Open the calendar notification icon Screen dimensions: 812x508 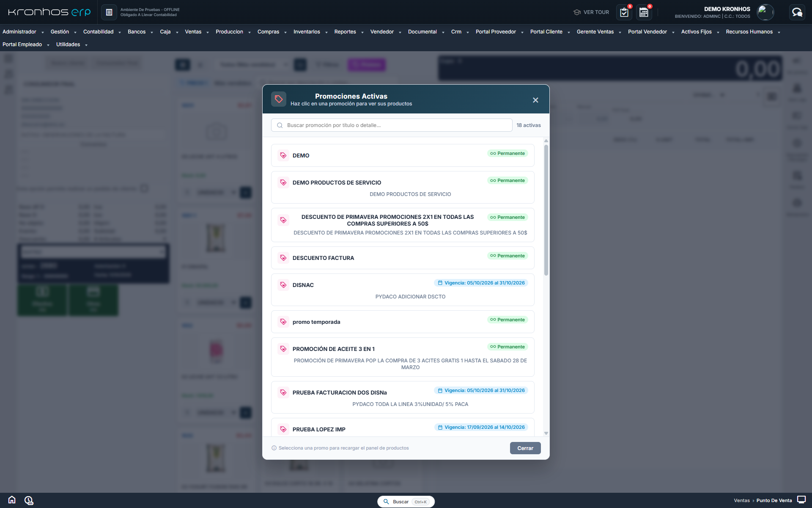(644, 12)
